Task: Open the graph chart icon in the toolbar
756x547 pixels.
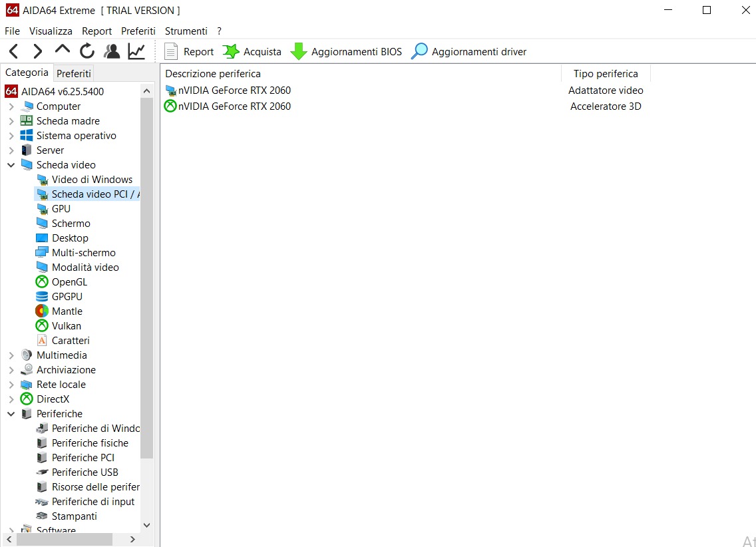Action: (x=136, y=51)
